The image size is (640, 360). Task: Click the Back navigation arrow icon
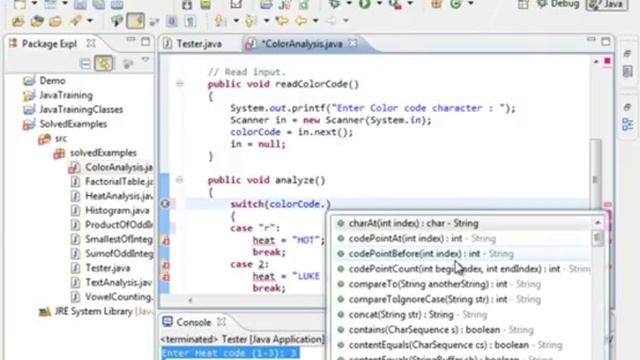click(301, 20)
